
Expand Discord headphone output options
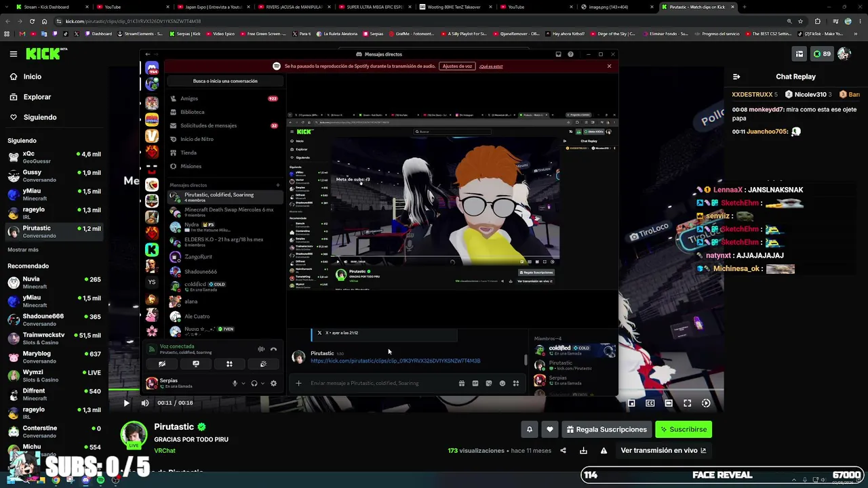click(262, 384)
